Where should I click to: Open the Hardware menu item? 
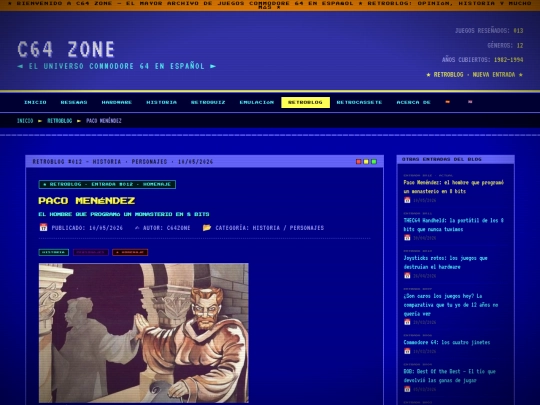pos(117,102)
